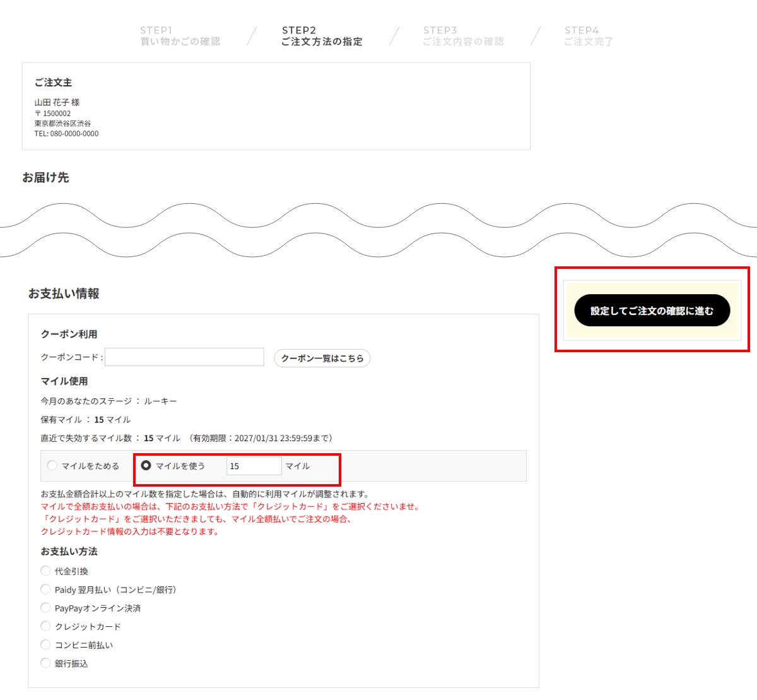This screenshot has width=757, height=700.
Task: Select the STEP2 ご注文方法の指定 step
Action: tap(322, 36)
